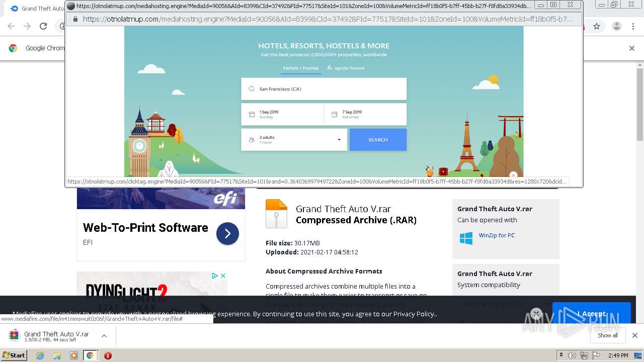Select the Grand Theft Auto browser tab
Screen dimensions: 644x362
coord(38,9)
